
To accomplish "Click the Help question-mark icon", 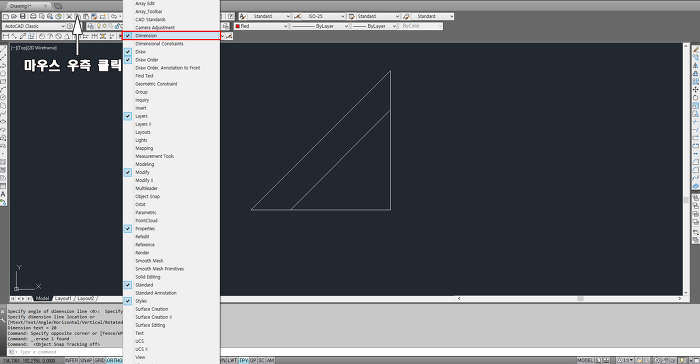I will click(230, 16).
